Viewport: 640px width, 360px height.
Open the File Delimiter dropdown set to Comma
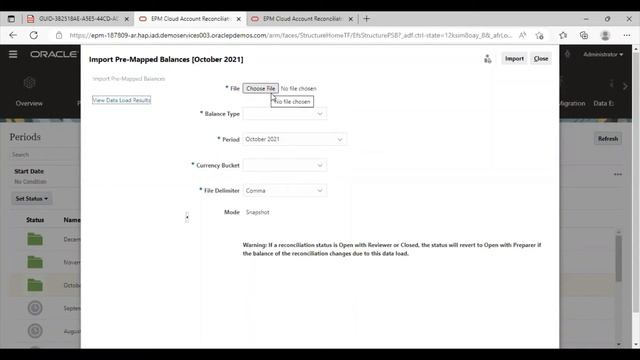(284, 191)
